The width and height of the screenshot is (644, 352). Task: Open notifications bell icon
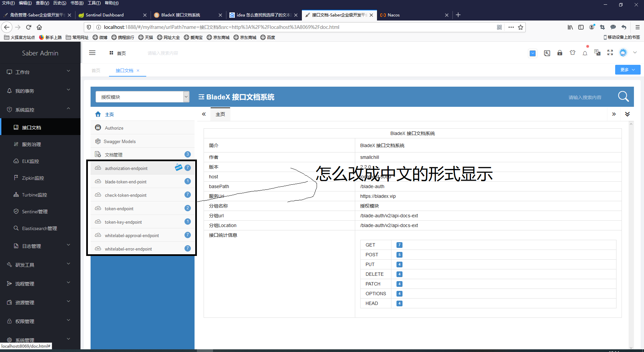pos(585,53)
